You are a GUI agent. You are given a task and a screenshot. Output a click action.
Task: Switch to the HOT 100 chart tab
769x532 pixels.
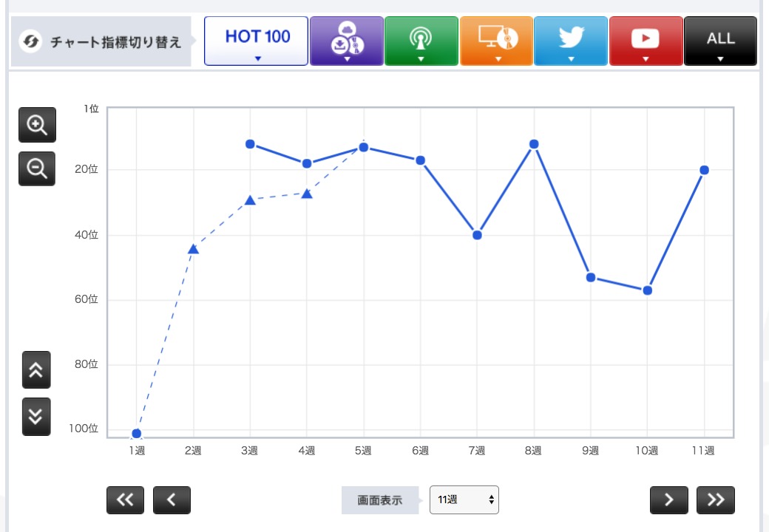point(256,41)
